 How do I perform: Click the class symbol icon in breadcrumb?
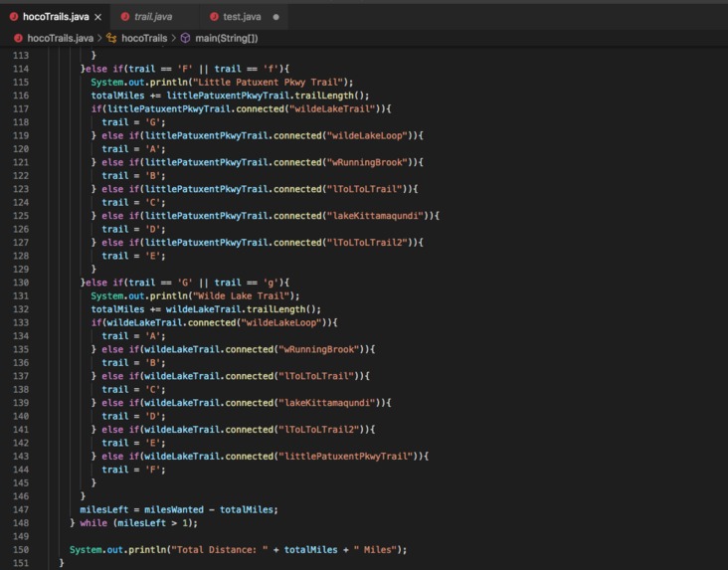(111, 38)
